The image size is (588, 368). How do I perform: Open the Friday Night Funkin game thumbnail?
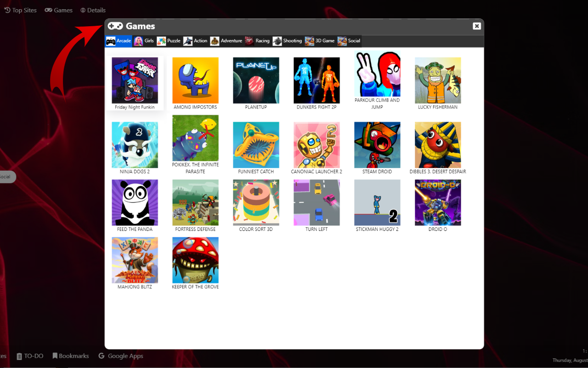[x=135, y=80]
